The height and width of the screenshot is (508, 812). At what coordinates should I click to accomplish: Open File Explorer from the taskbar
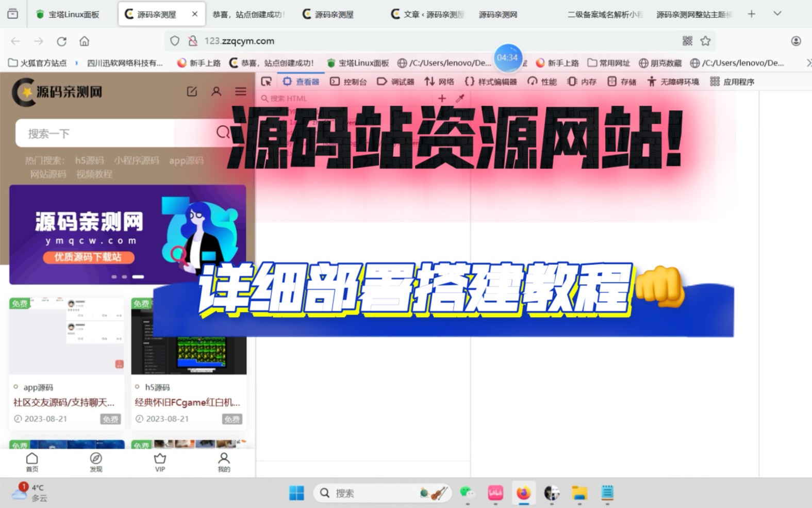tap(579, 493)
